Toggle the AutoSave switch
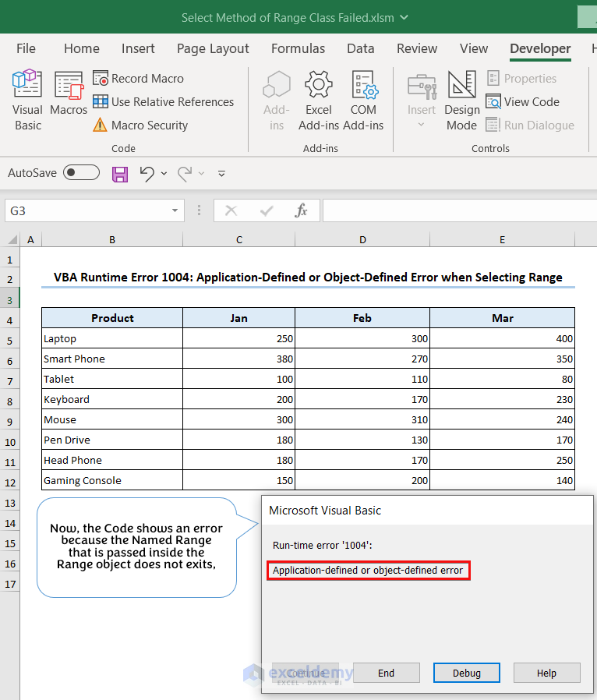The height and width of the screenshot is (700, 597). tap(81, 173)
